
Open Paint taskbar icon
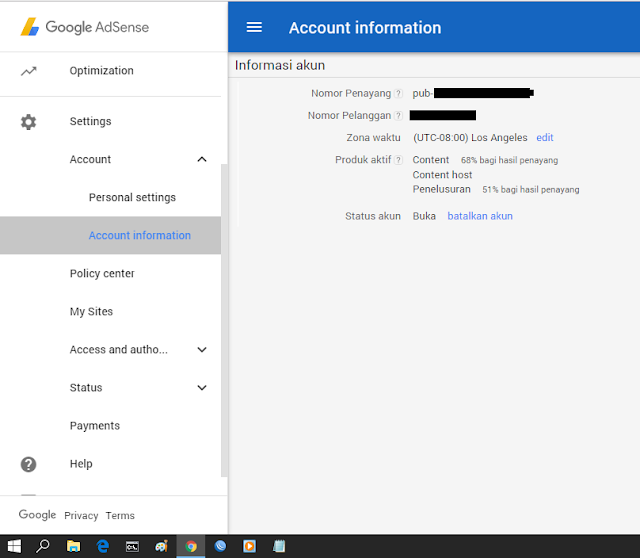pos(161,546)
